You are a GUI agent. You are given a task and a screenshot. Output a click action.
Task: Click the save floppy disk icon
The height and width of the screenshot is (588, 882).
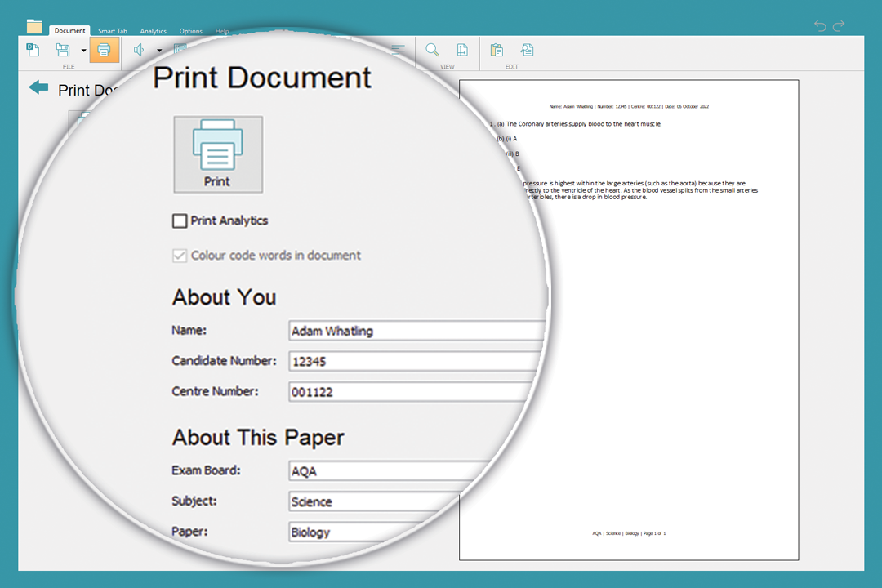(63, 51)
